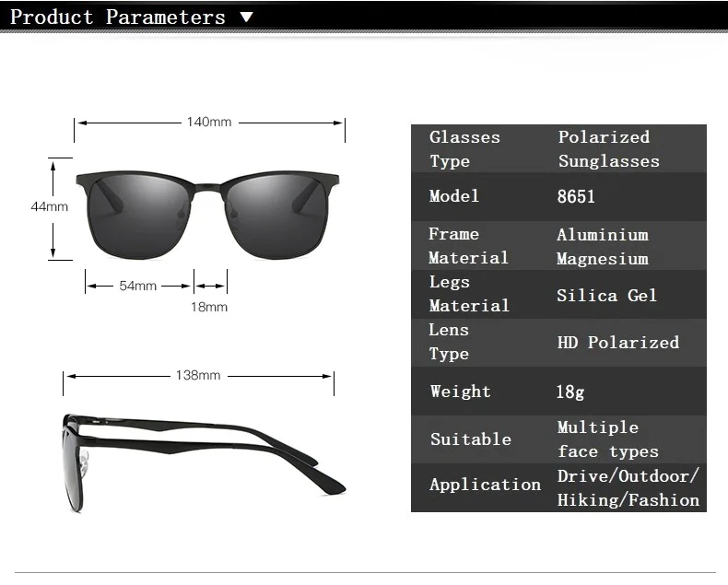The height and width of the screenshot is (585, 728).
Task: Click the 54mm lens width label
Action: pyautogui.click(x=138, y=286)
